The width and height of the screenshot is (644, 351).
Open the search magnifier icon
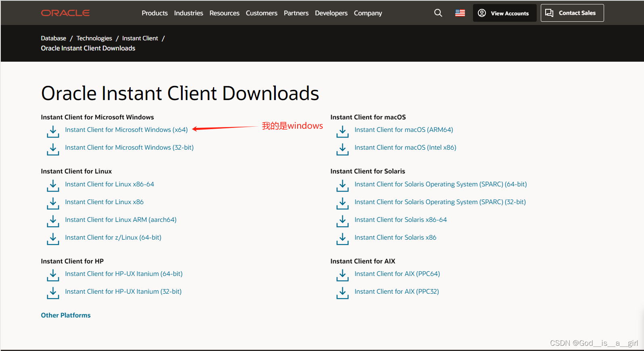438,13
